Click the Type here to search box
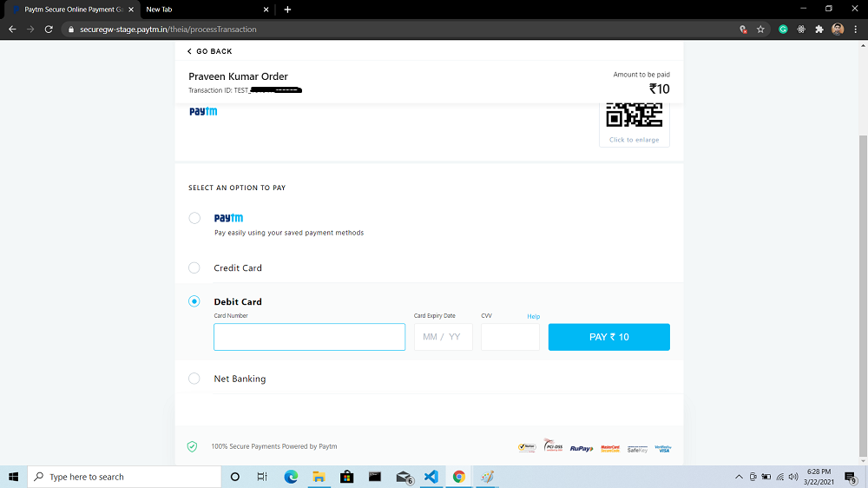The height and width of the screenshot is (488, 868). coord(124,477)
